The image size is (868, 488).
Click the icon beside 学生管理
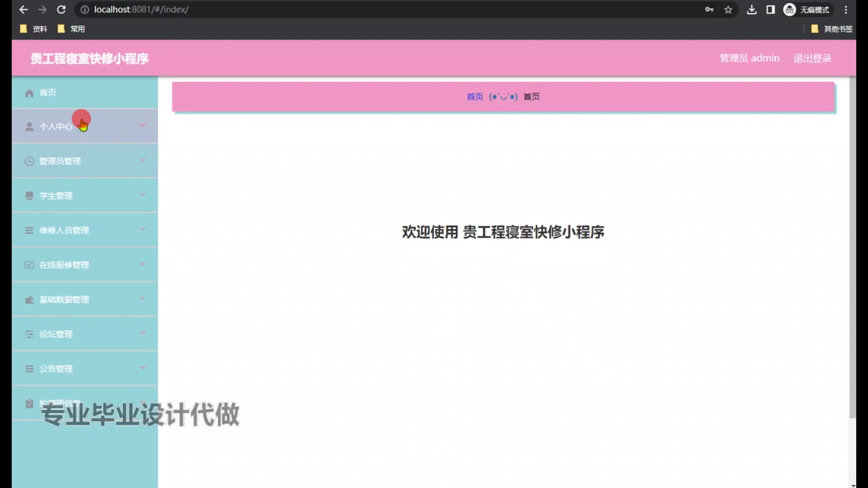point(29,196)
